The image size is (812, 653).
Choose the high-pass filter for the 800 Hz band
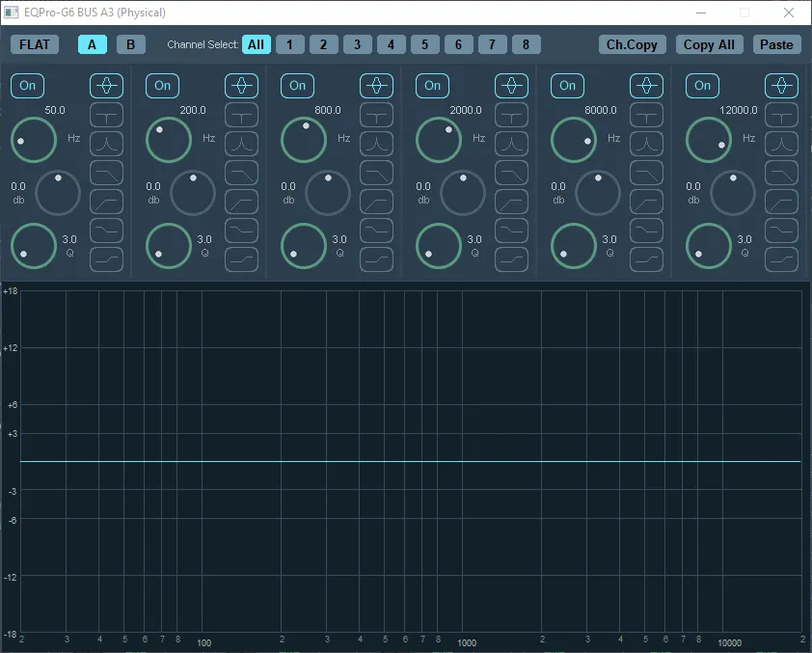click(377, 202)
